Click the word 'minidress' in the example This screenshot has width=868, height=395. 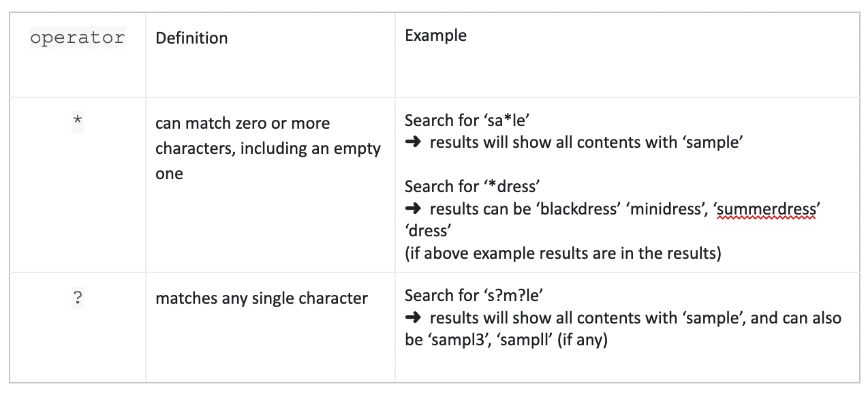666,209
